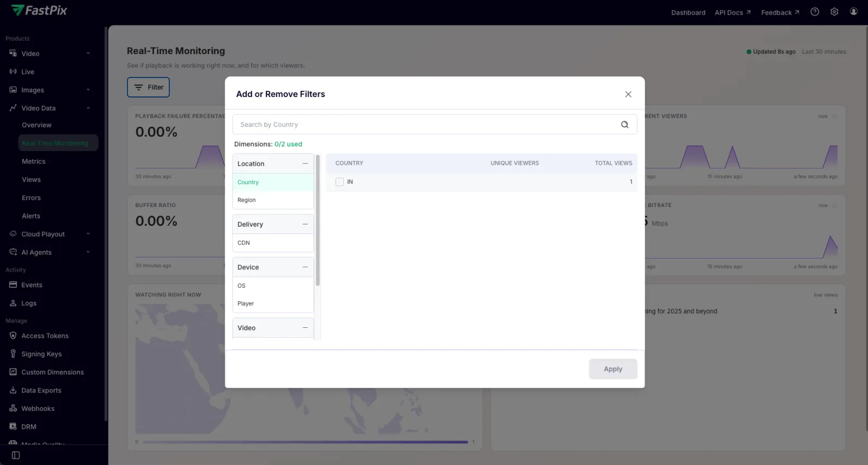Screen dimensions: 868x465
Task: Close the Add or Remove Filters dialog
Action: pos(628,94)
